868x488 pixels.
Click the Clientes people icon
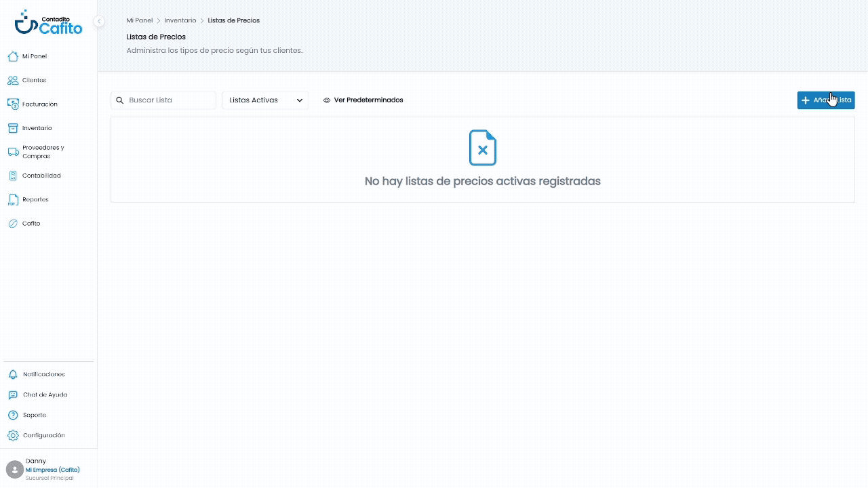[13, 80]
